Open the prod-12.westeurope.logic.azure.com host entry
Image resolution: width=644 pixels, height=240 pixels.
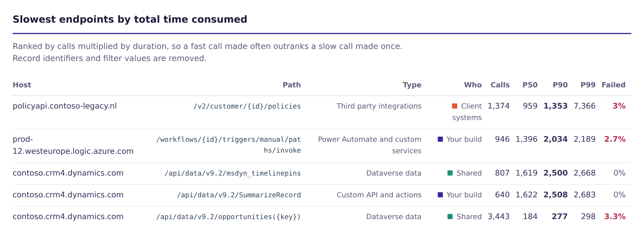coord(73,145)
